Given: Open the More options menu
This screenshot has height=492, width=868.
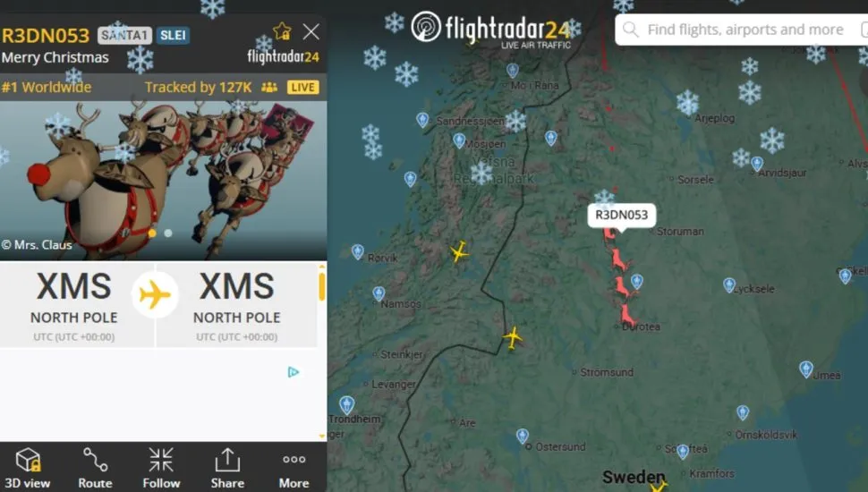Looking at the screenshot, I should 294,468.
